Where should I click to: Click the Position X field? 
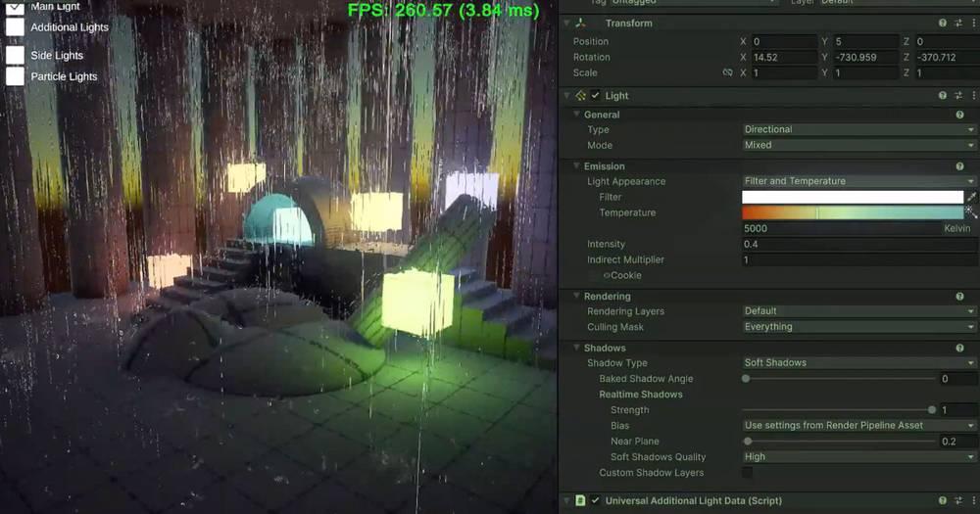tap(783, 41)
